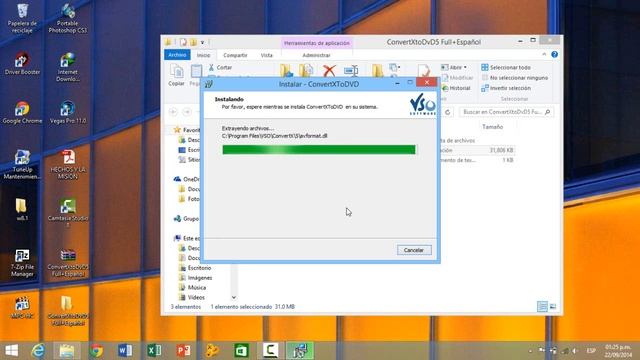
Task: Open PowerPoint from the taskbar
Action: pyautogui.click(x=183, y=351)
